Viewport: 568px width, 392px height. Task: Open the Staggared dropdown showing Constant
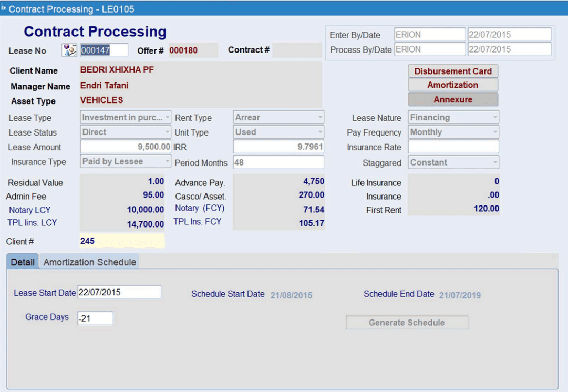[494, 162]
